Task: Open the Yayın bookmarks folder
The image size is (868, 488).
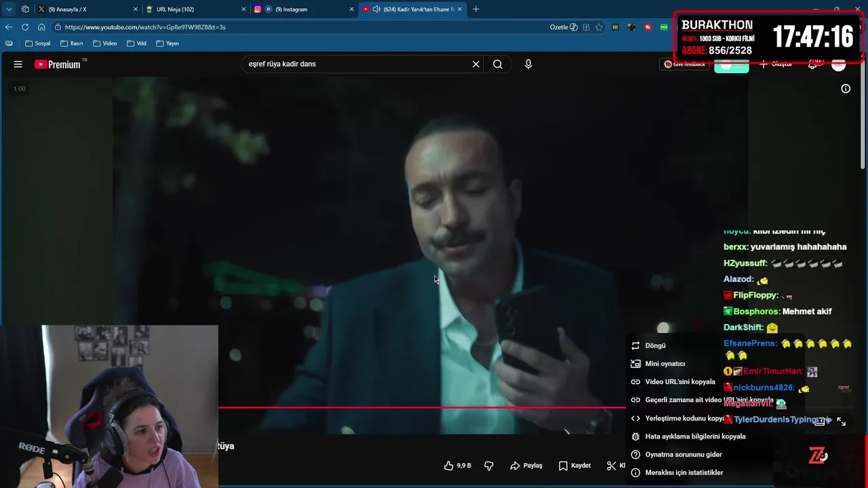Action: click(x=167, y=43)
